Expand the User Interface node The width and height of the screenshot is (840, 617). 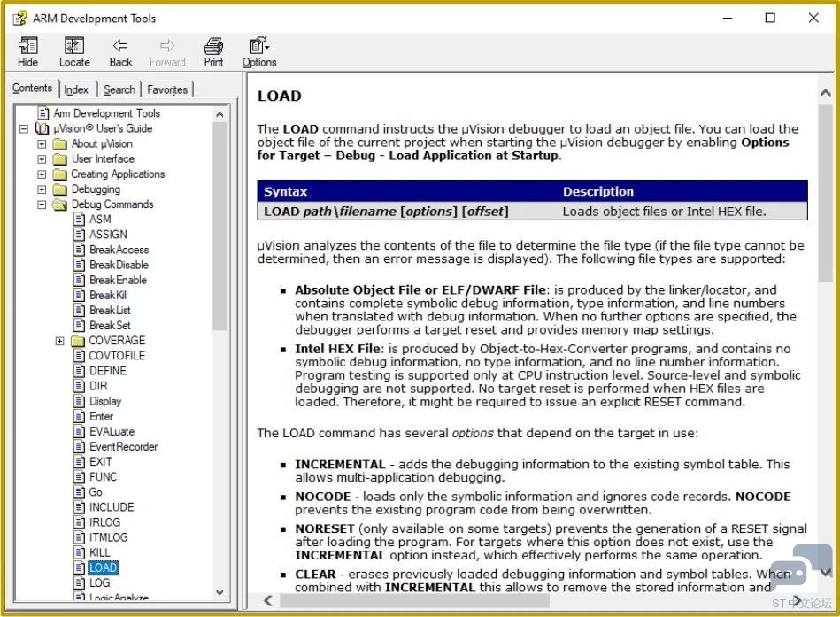tap(42, 159)
